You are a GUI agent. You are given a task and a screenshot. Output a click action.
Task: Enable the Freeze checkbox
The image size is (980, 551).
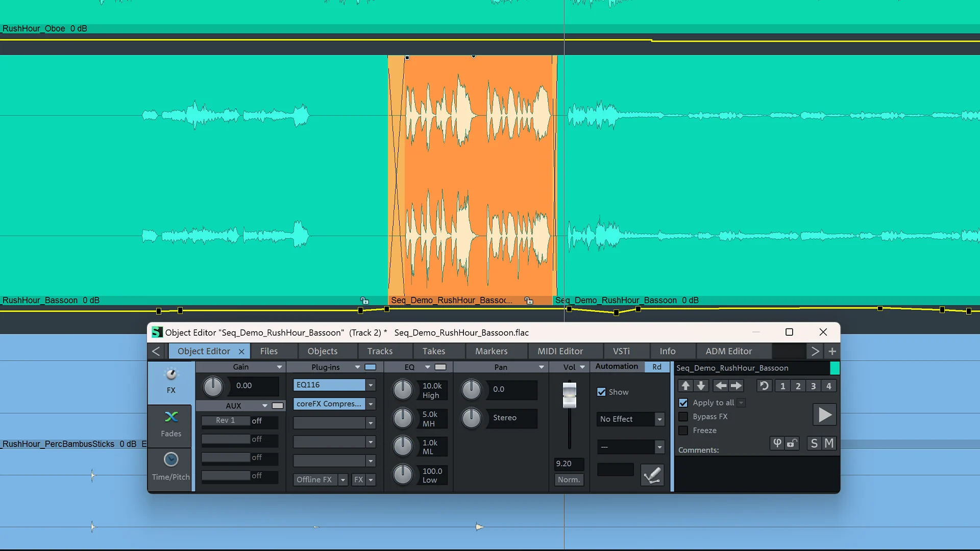point(683,431)
